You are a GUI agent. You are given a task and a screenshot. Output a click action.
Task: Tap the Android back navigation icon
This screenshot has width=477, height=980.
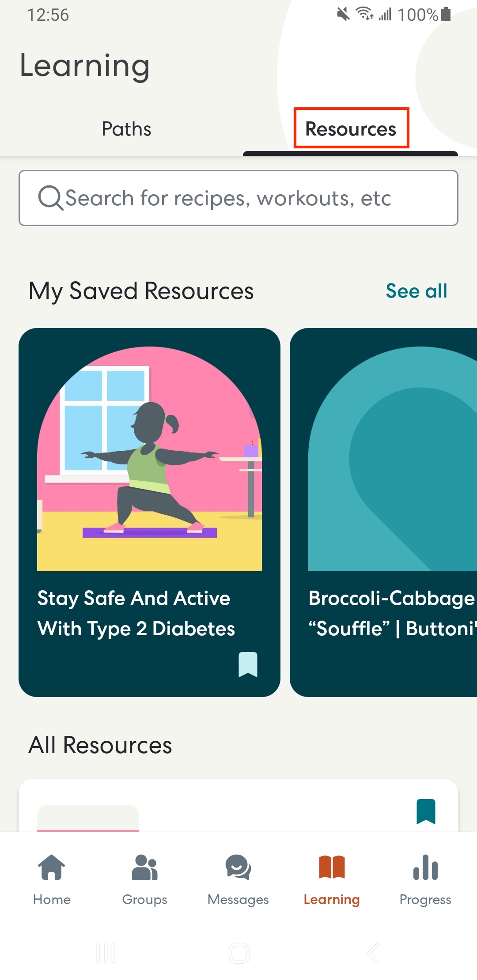point(373,953)
